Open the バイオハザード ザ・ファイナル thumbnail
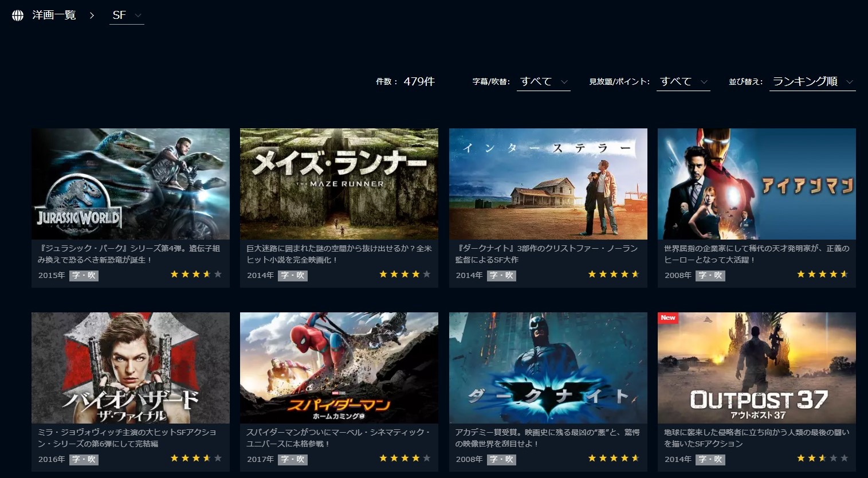 click(131, 368)
